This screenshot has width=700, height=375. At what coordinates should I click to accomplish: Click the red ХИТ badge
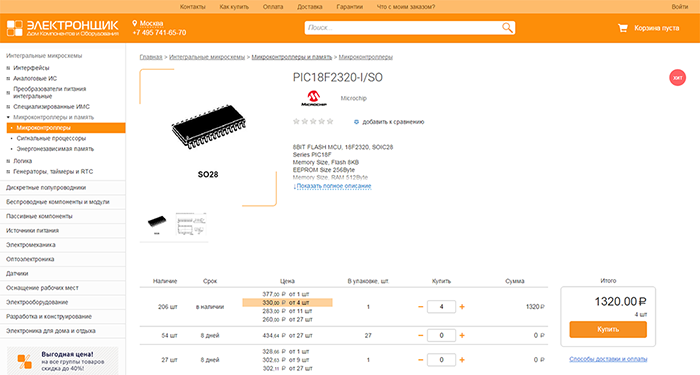pos(677,78)
